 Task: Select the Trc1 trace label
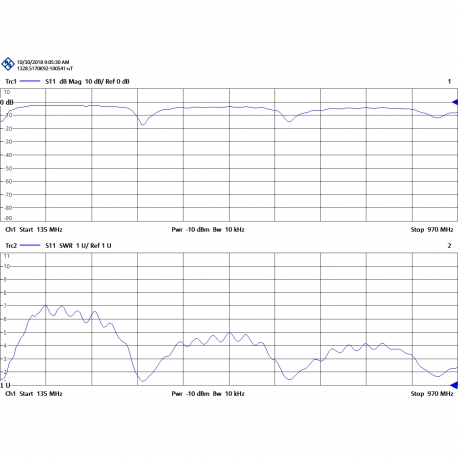click(11, 81)
